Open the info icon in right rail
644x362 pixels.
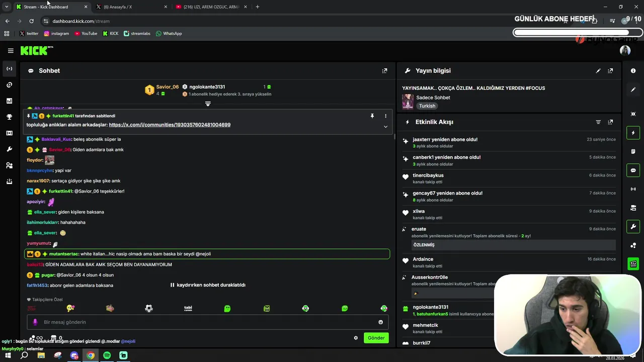click(633, 71)
